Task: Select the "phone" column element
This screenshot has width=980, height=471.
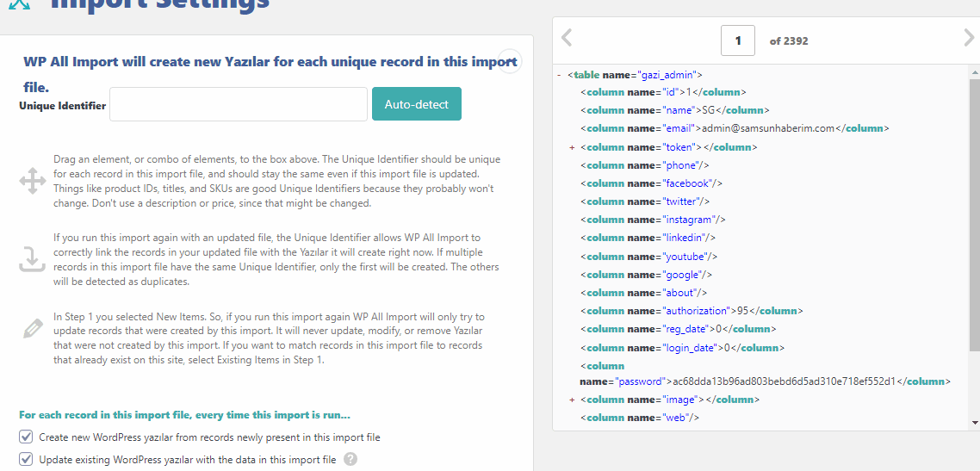Action: click(x=644, y=165)
